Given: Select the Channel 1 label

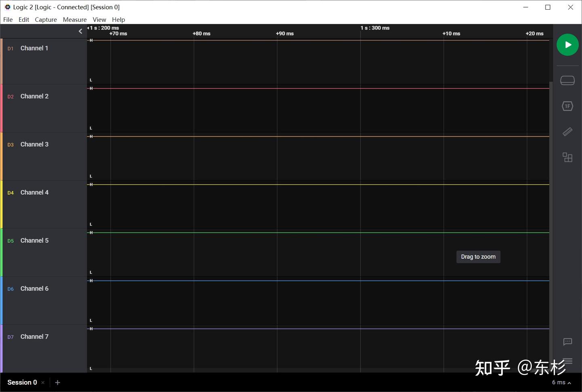Looking at the screenshot, I should pos(34,48).
